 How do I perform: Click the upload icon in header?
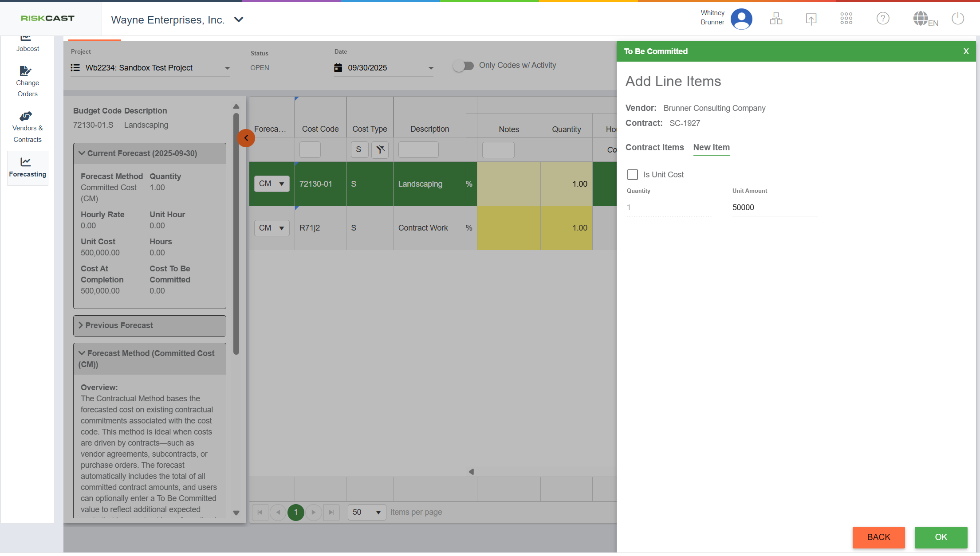coord(811,19)
